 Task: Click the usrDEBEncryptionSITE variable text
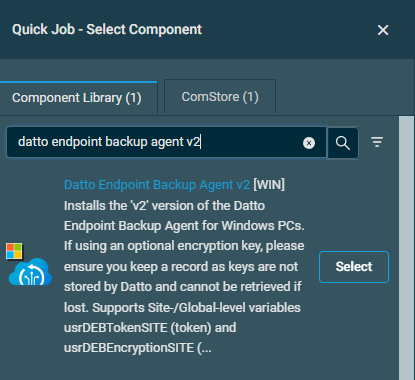129,348
